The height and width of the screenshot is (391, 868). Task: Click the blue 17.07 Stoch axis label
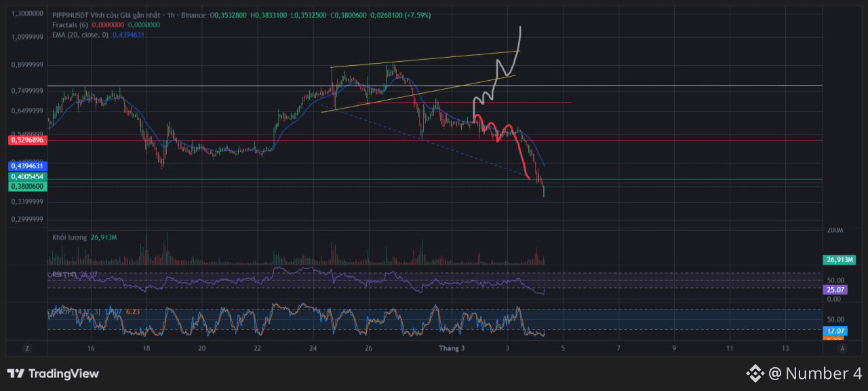click(x=834, y=331)
